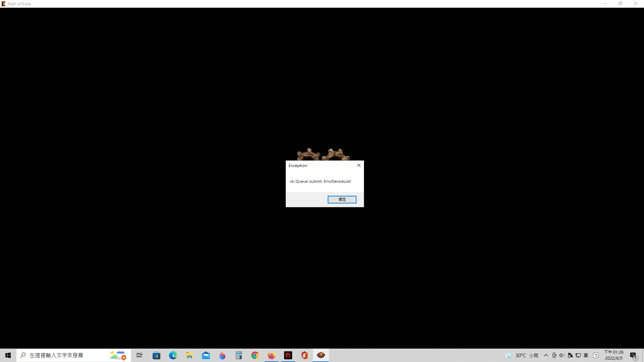Open Mail app from taskbar
The image size is (644, 362).
pos(206,355)
